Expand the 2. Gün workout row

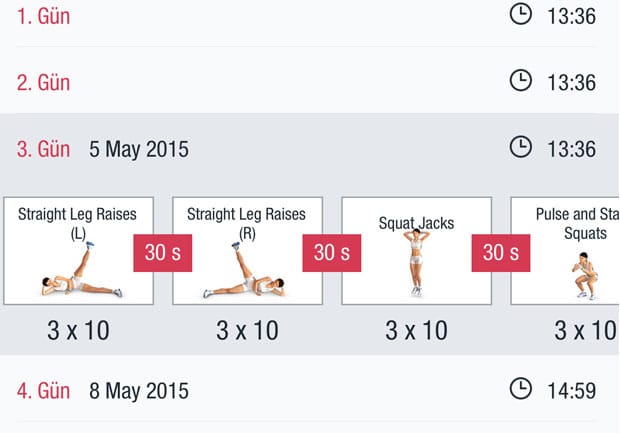pos(310,81)
